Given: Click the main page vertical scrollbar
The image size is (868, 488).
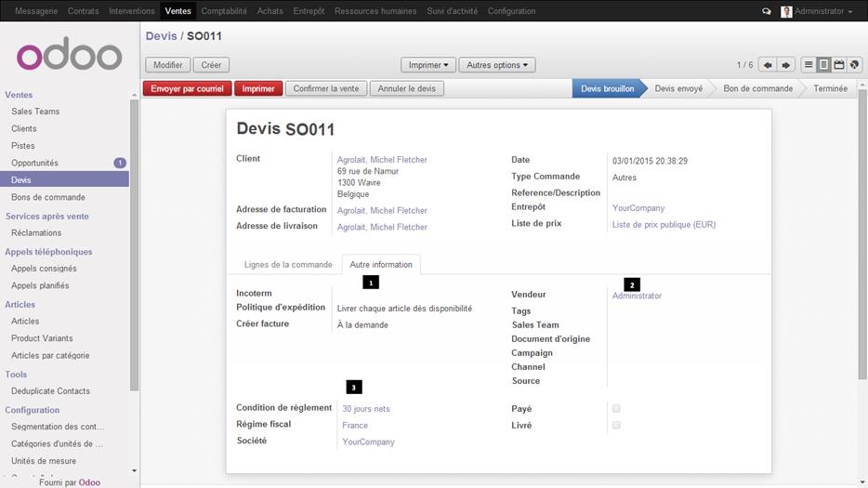Looking at the screenshot, I should [861, 232].
